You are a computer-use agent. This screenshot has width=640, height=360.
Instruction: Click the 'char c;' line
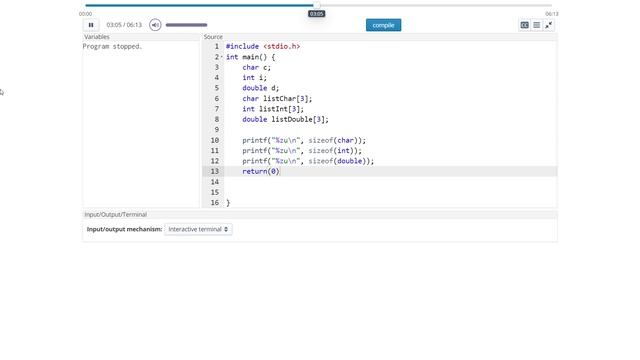(256, 67)
